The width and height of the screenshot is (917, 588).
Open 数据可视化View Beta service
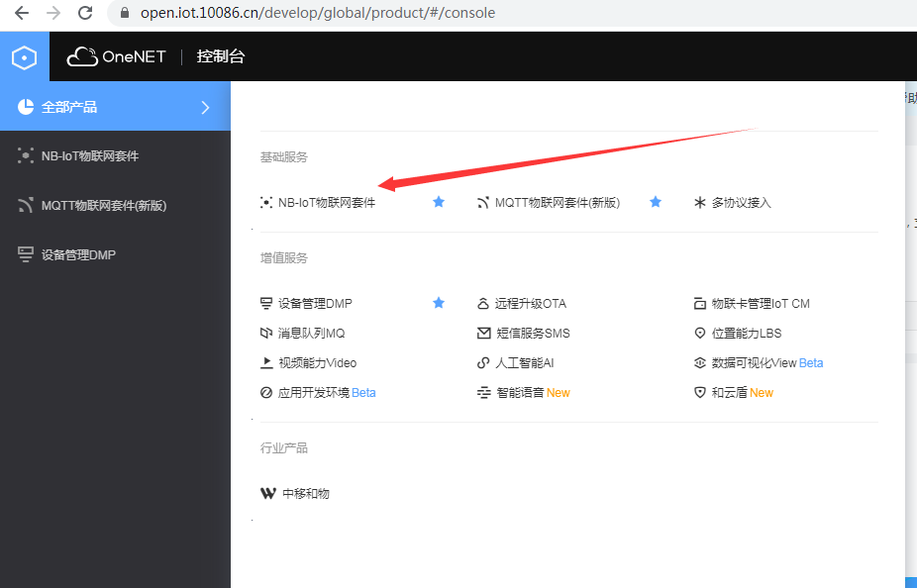(x=767, y=363)
